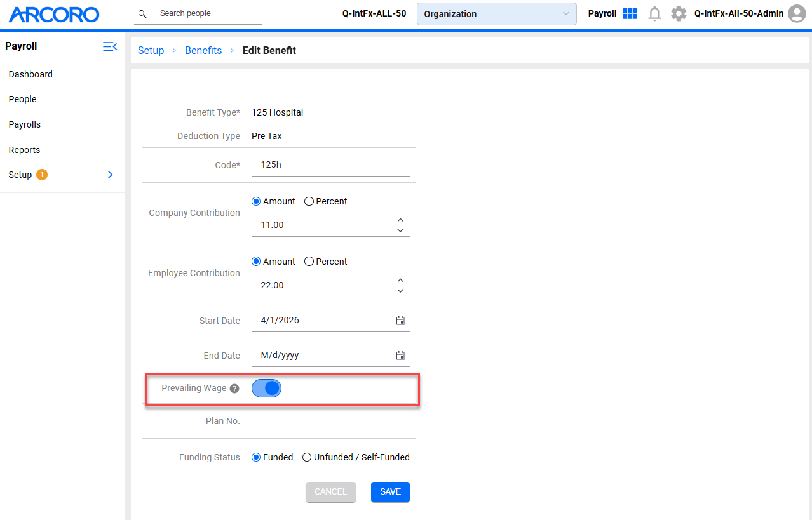Select Percent for Employee Contribution
Image resolution: width=812 pixels, height=520 pixels.
[309, 262]
